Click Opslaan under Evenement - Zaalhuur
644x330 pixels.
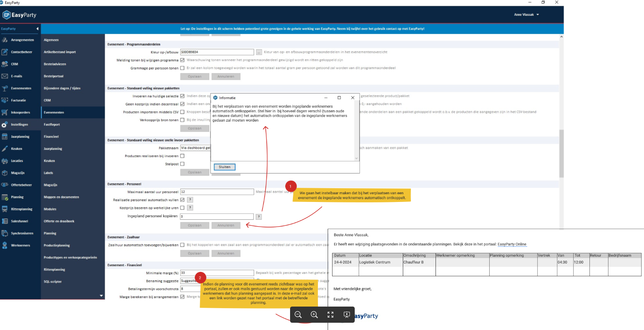[x=195, y=253]
